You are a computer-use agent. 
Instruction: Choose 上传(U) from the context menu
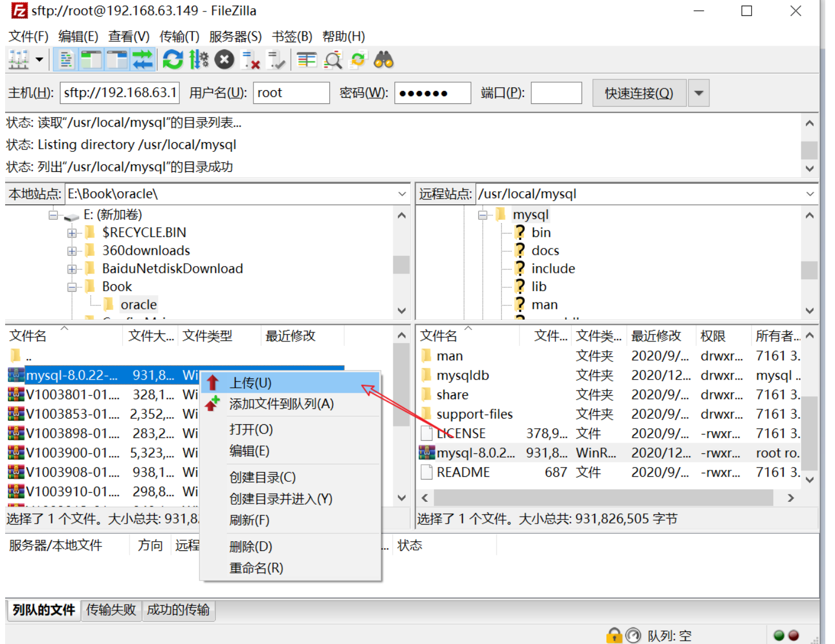(x=291, y=383)
